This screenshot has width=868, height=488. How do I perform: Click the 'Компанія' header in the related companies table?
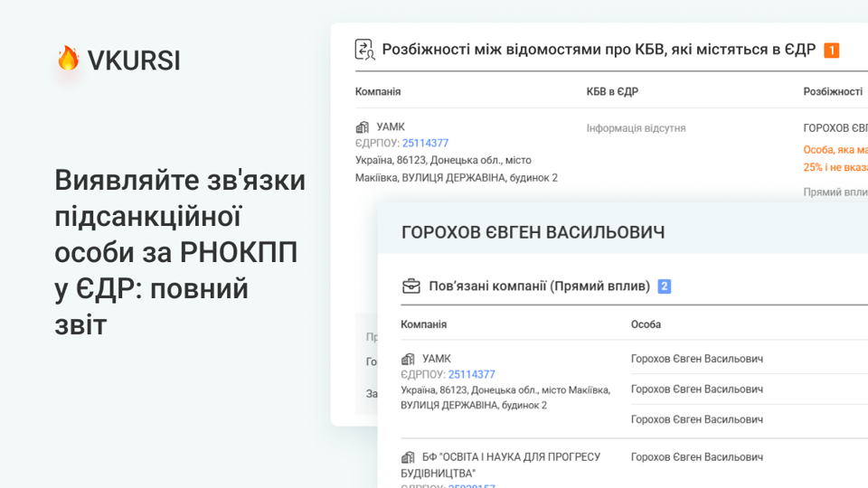(423, 324)
